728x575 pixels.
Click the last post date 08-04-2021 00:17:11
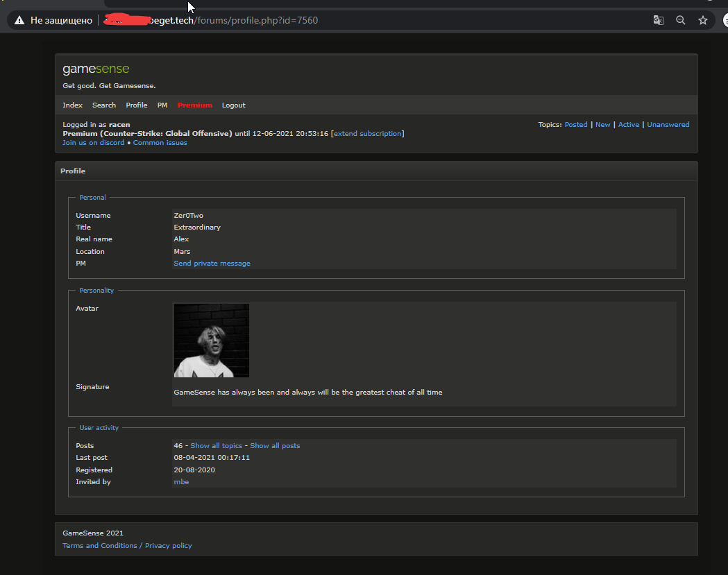212,458
